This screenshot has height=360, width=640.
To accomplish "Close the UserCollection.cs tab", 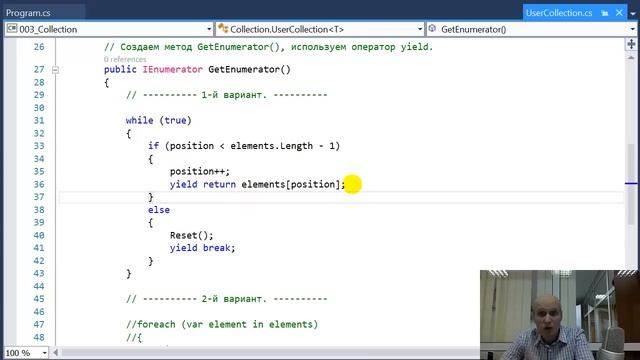I will [619, 13].
